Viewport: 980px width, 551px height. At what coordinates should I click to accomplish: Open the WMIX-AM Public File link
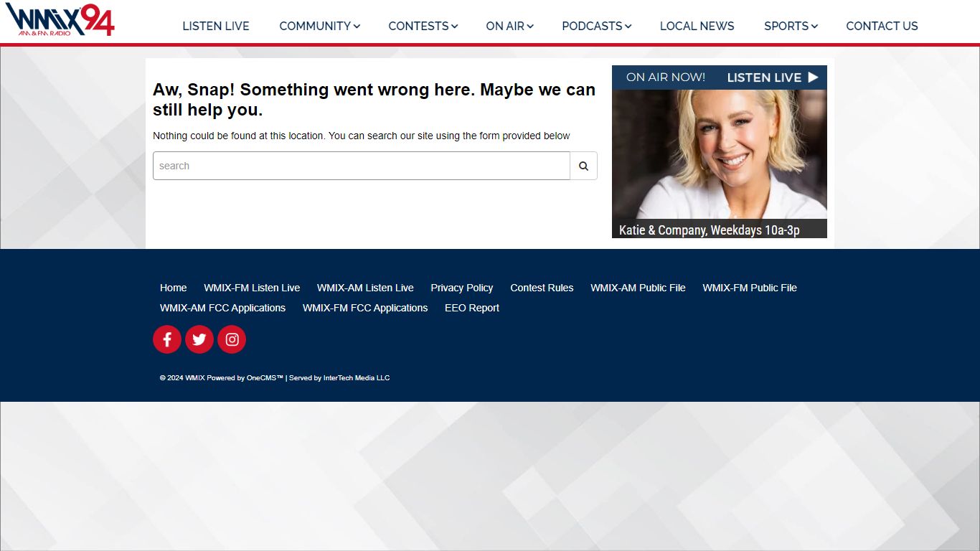click(638, 288)
